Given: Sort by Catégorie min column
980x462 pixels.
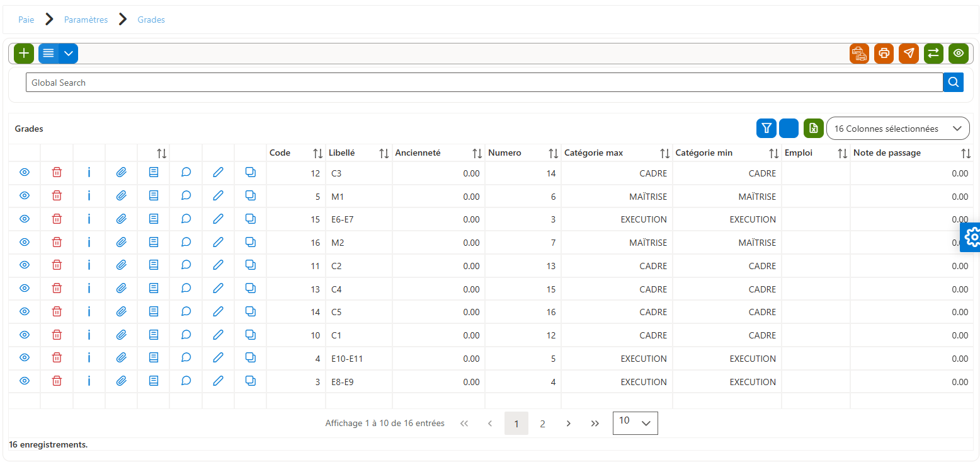Looking at the screenshot, I should 773,153.
